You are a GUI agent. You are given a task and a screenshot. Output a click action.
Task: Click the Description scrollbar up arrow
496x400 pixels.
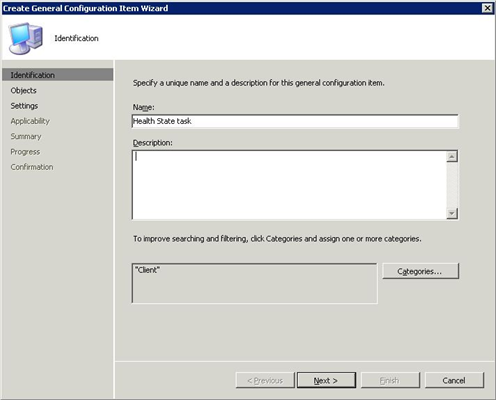(452, 156)
